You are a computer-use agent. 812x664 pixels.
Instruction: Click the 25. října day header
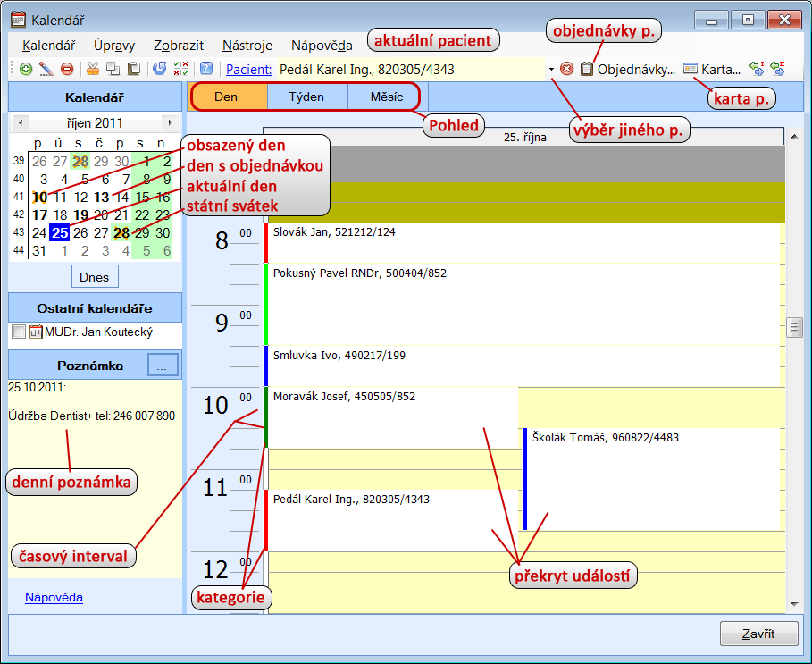(x=524, y=137)
